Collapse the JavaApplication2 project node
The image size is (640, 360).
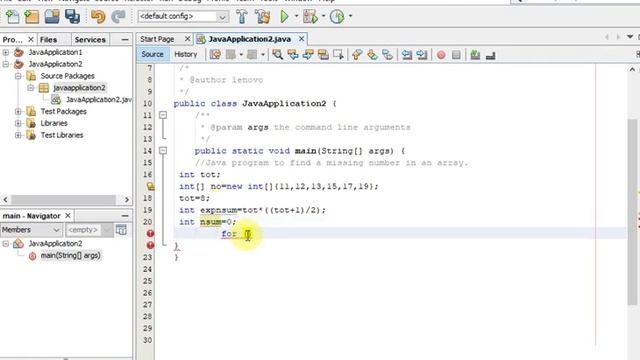(x=6, y=64)
